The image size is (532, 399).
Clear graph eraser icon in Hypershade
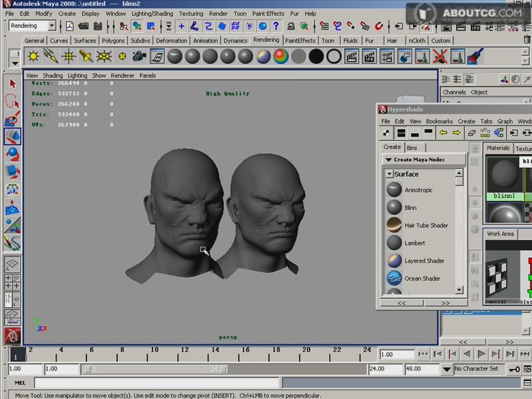[x=471, y=133]
